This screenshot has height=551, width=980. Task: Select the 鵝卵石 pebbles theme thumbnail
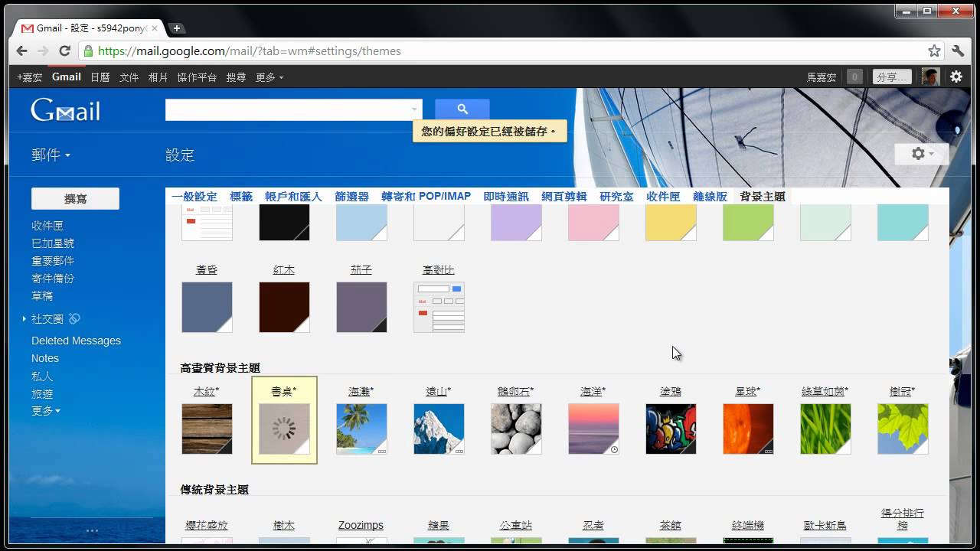516,429
